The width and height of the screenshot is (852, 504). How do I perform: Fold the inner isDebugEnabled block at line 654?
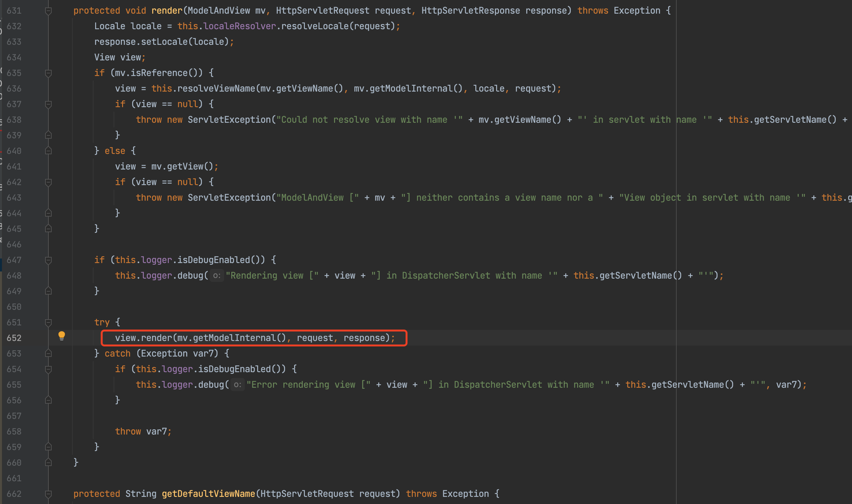[x=48, y=369]
